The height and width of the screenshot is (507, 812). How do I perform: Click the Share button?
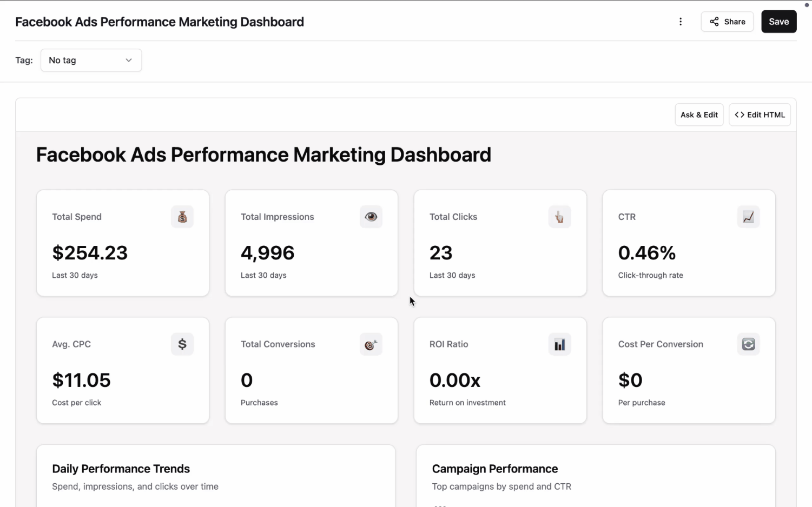click(x=727, y=22)
